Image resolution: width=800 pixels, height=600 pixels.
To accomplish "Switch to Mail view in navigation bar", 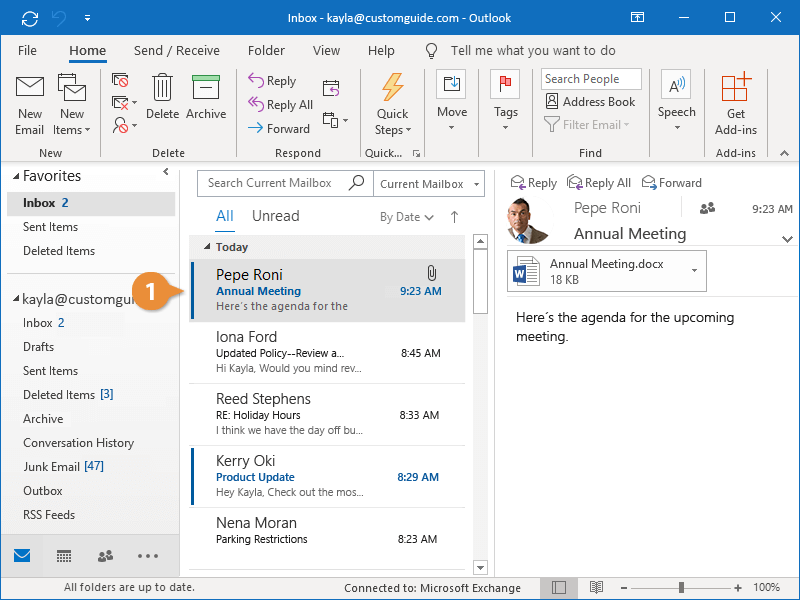I will pos(22,556).
